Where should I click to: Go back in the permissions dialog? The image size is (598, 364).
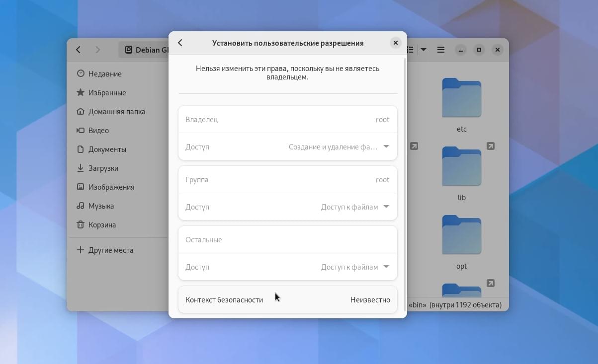[180, 43]
